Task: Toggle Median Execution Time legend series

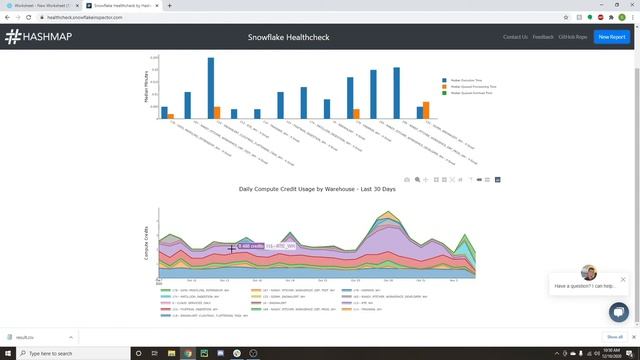Action: (x=462, y=80)
